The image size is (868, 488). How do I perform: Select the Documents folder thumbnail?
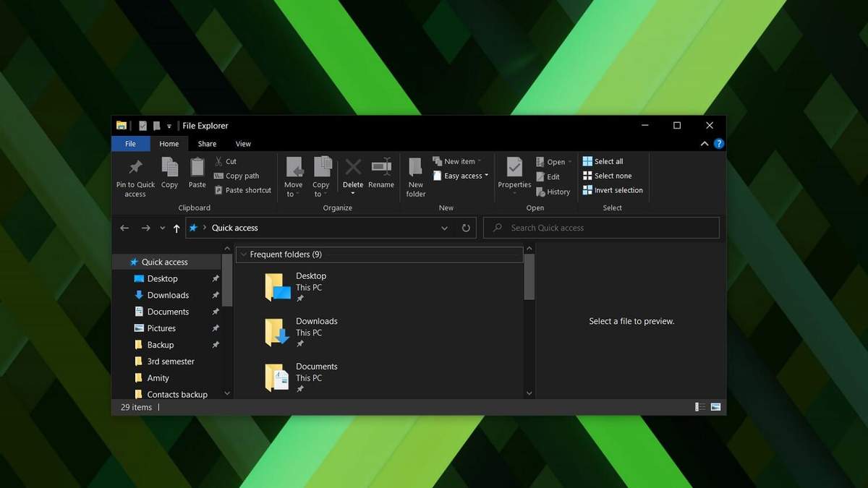(277, 377)
